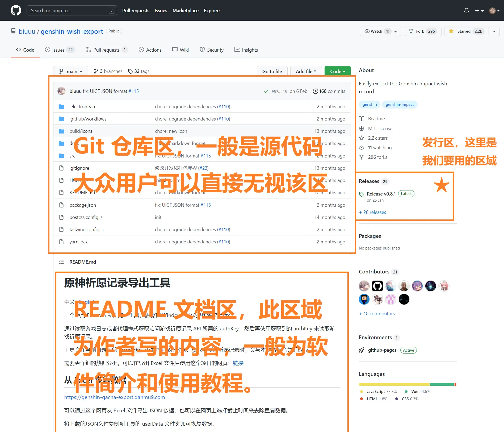The height and width of the screenshot is (432, 504).
Task: Open the README.md outline list icon
Action: coord(61,262)
